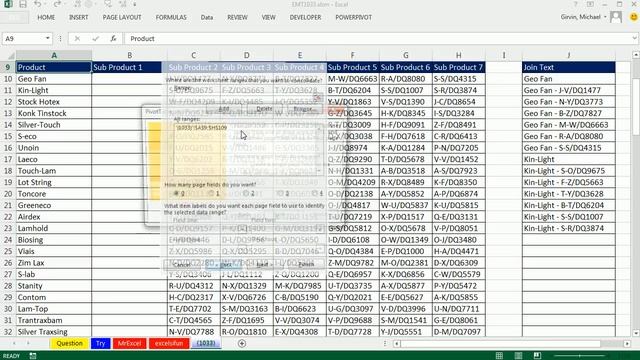Go to previous sheet tab arrow
Image resolution: width=640 pixels, height=360 pixels.
[14, 344]
